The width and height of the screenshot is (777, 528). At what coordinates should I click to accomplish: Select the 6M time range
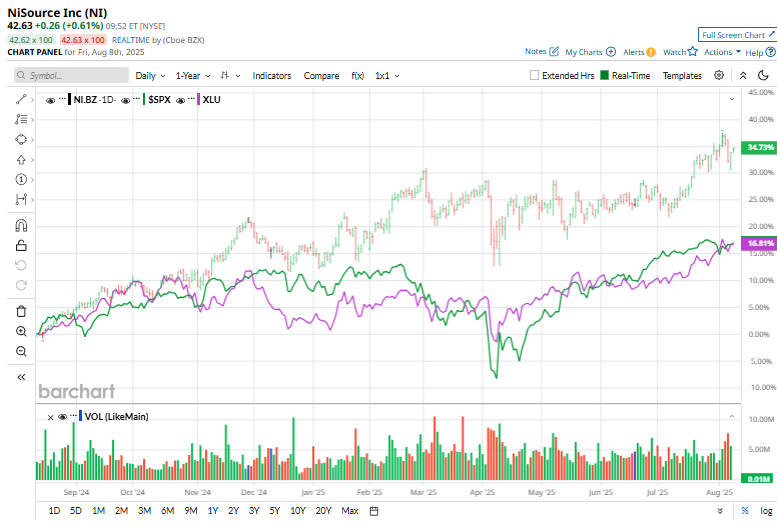(x=167, y=511)
